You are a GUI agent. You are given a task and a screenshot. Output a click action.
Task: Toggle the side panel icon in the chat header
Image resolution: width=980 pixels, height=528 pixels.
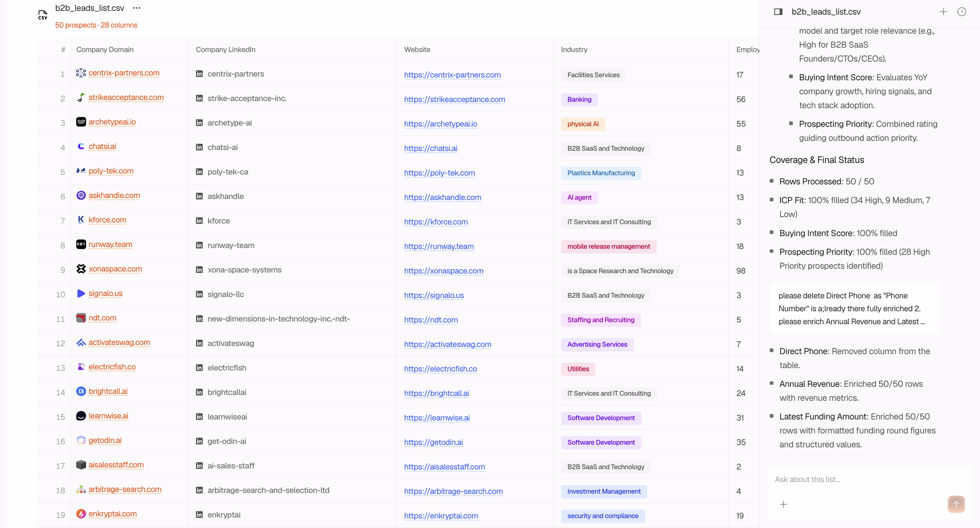(x=778, y=12)
